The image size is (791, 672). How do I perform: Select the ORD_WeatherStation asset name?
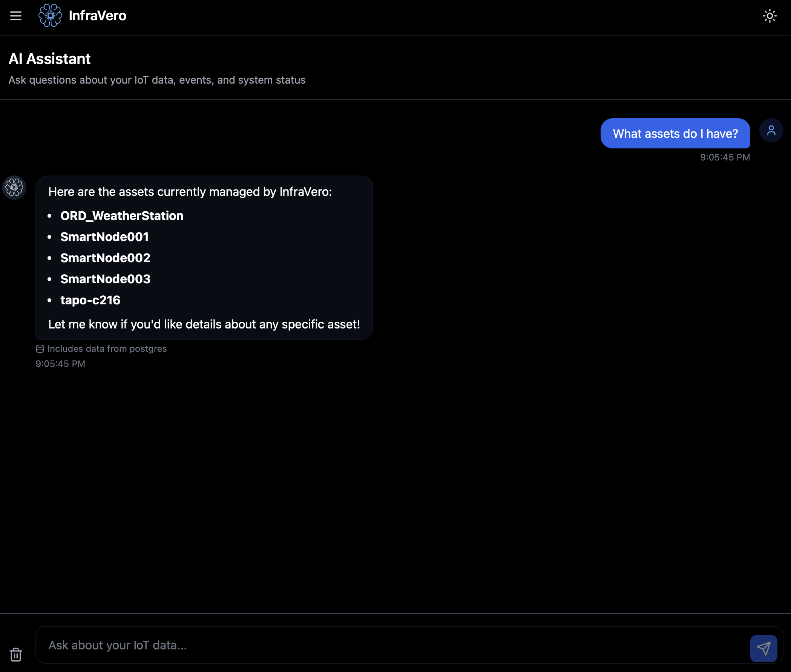[122, 215]
